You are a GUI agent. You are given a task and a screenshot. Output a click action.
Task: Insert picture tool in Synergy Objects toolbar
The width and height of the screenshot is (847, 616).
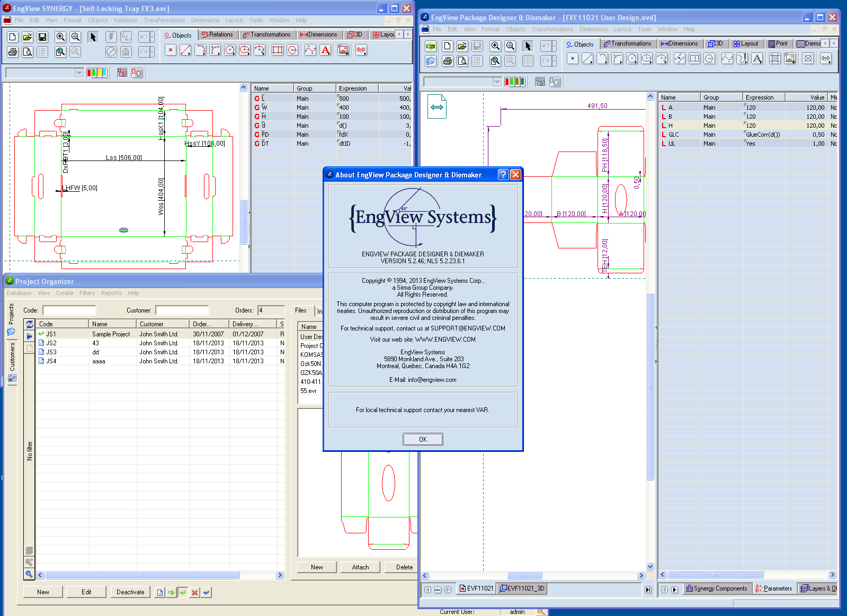click(x=343, y=50)
